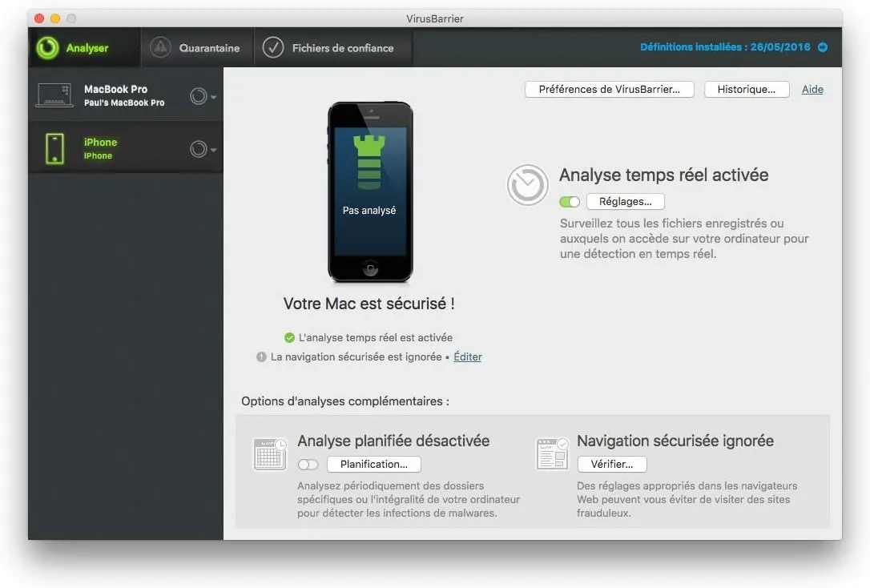
Task: Click the scheduled analysis calendar icon
Action: click(x=270, y=453)
